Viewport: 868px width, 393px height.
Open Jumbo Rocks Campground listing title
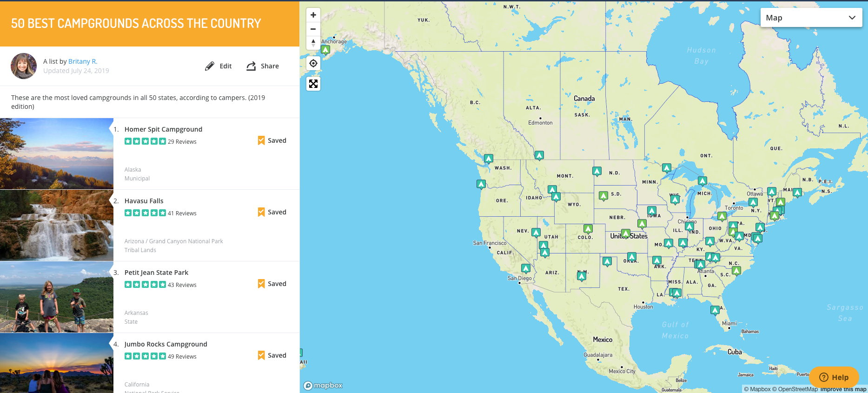[x=166, y=344]
